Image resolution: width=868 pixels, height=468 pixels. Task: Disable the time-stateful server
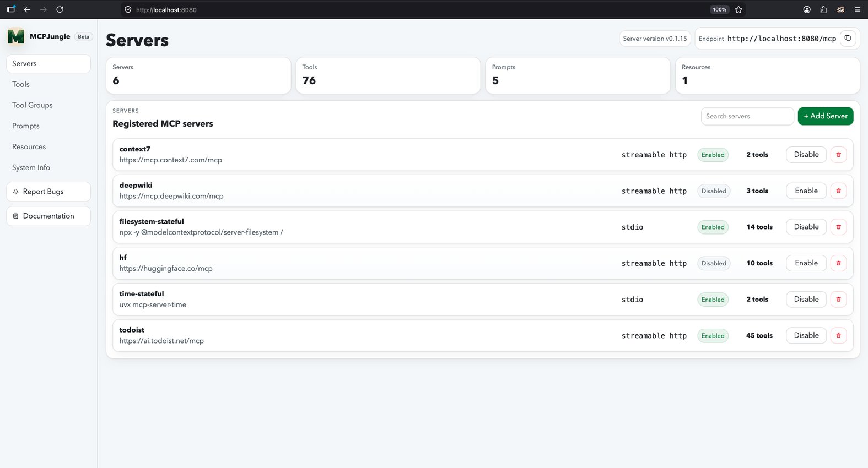[x=806, y=300]
